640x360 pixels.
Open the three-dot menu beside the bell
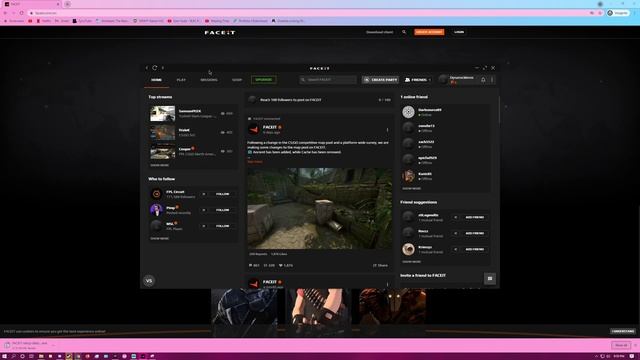(492, 80)
